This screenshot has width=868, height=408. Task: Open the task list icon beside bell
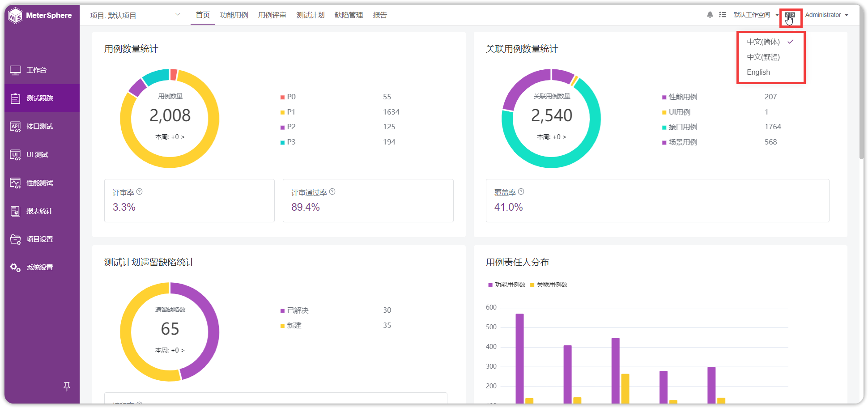click(723, 15)
